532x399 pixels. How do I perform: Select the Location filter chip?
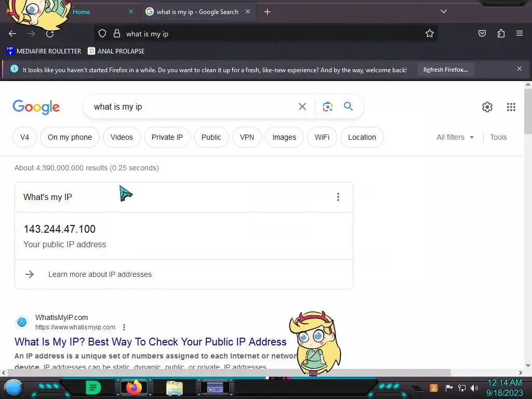click(x=362, y=137)
